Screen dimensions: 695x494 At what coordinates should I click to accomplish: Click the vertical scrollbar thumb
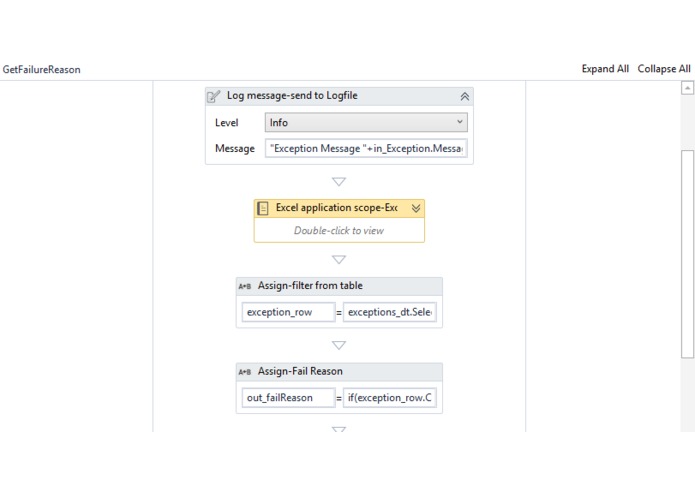687,253
